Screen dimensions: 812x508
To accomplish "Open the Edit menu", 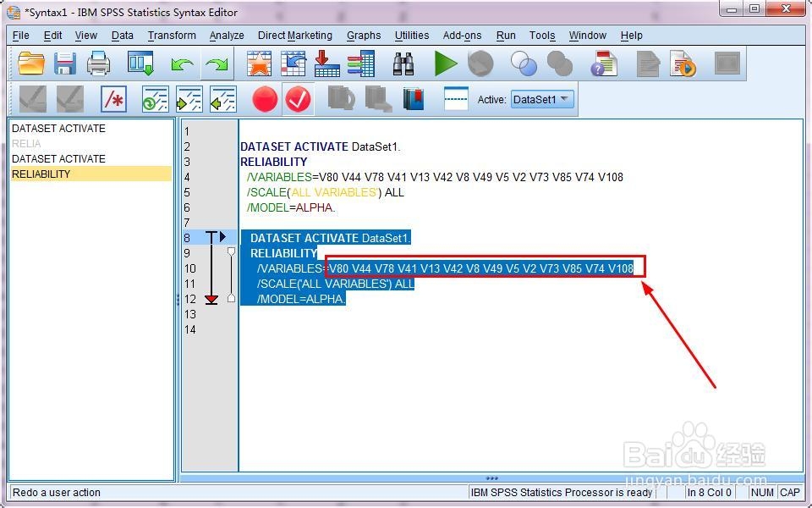I will pos(52,36).
